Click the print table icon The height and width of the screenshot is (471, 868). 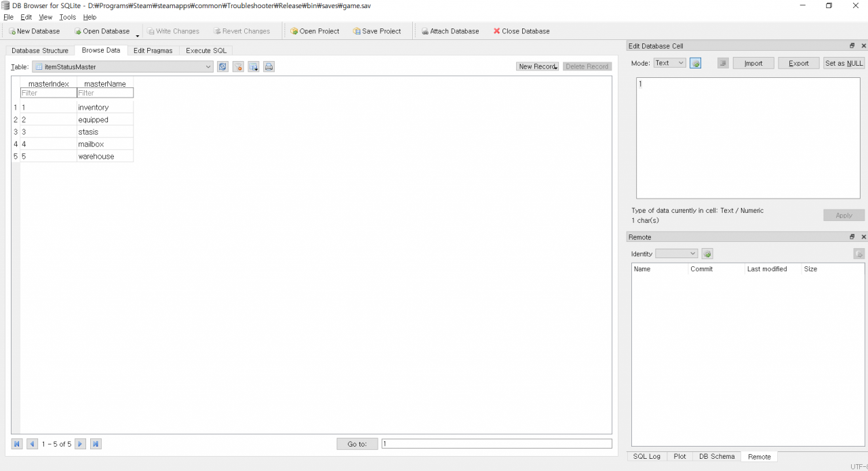pyautogui.click(x=269, y=66)
